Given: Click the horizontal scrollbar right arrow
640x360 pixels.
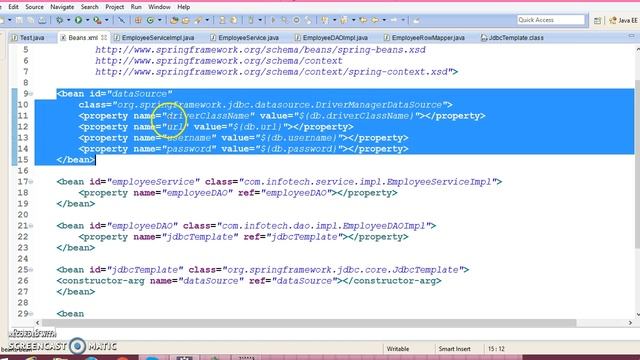Looking at the screenshot, I should [630, 322].
